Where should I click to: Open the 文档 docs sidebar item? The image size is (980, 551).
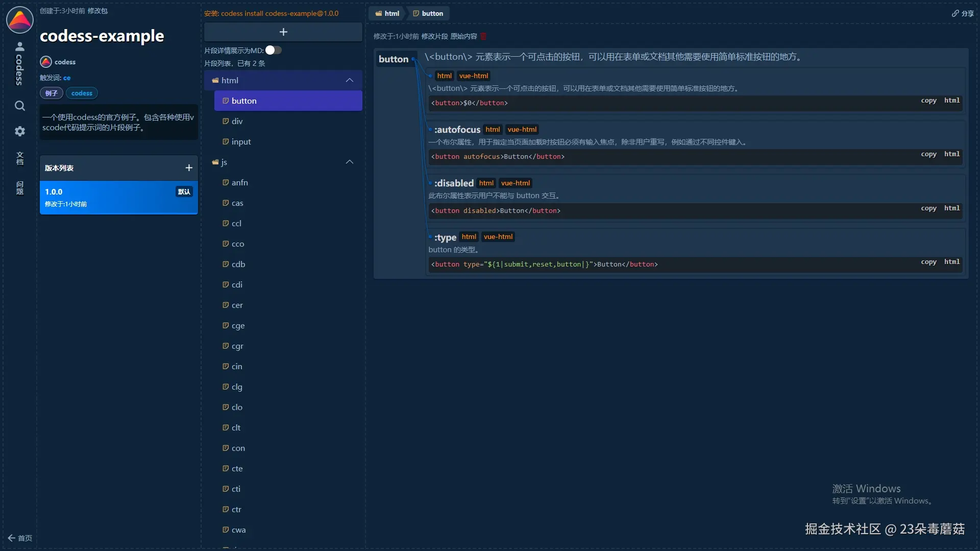[19, 158]
